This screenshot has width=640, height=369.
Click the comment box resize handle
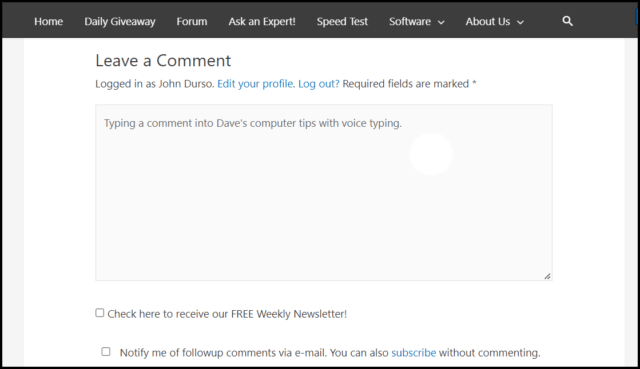547,276
